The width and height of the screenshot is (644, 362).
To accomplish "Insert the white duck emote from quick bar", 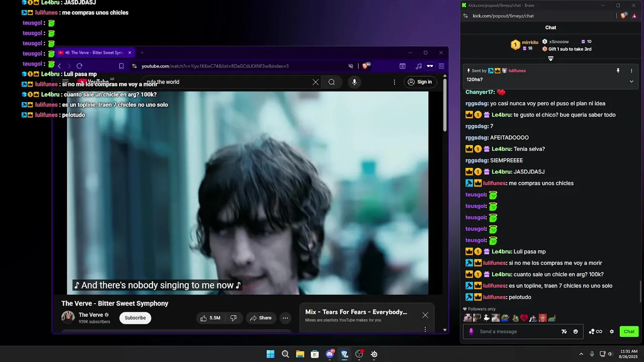I will [x=486, y=318].
